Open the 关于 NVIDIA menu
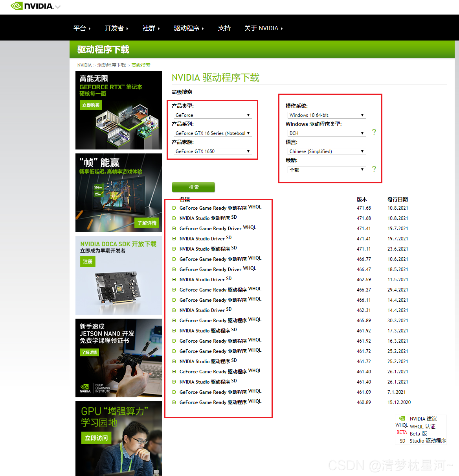The image size is (459, 476). pos(263,28)
